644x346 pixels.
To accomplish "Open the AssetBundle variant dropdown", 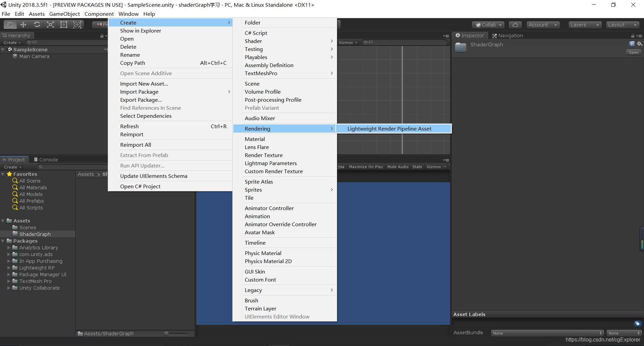I will (x=624, y=333).
